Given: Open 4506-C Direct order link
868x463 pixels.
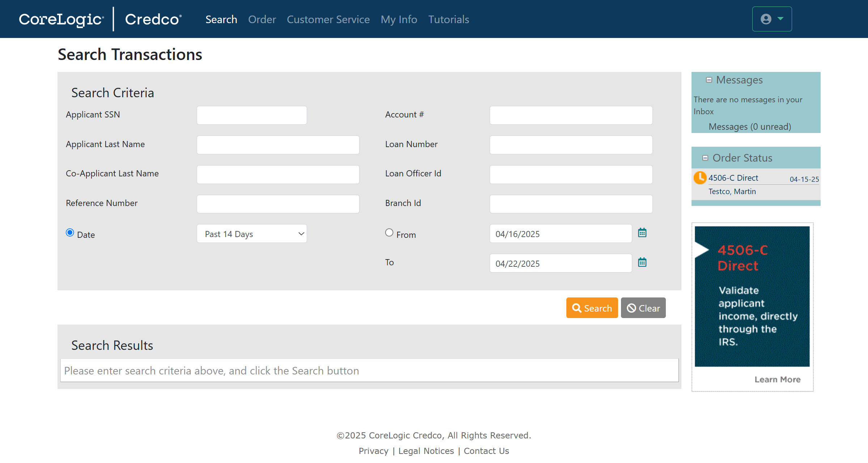Looking at the screenshot, I should point(733,178).
